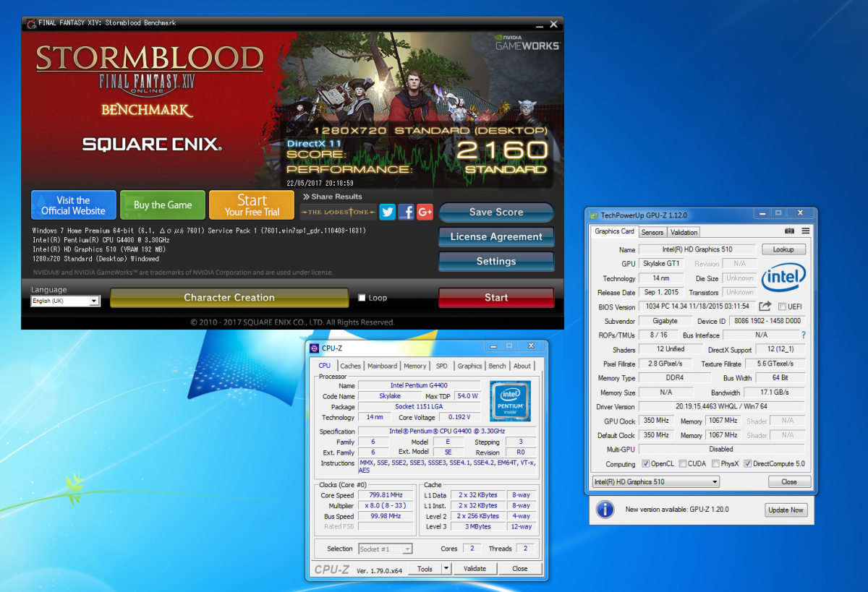868x592 pixels.
Task: Open Validation tab in GPU-Z
Action: [x=684, y=232]
